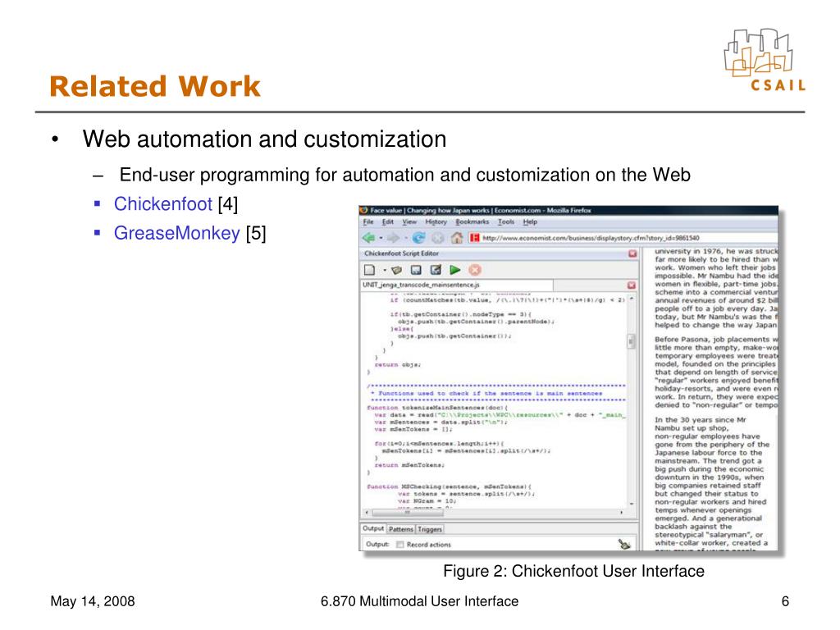Open the View menu
The image size is (840, 630).
(410, 221)
